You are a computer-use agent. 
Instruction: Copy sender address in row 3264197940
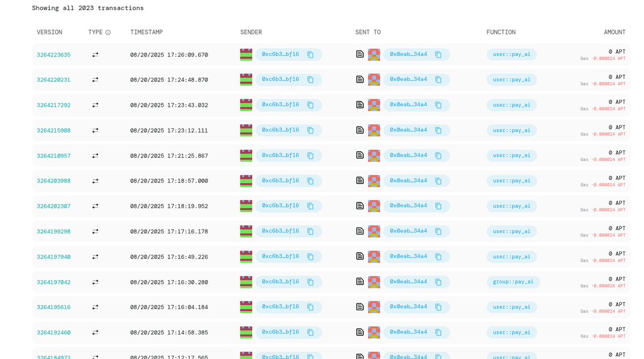pyautogui.click(x=310, y=257)
